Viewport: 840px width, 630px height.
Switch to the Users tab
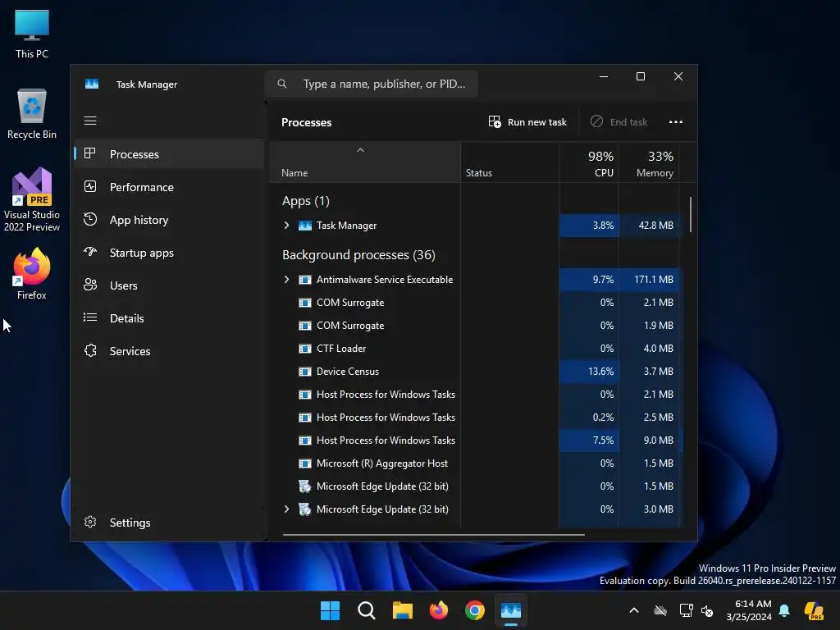[169, 285]
